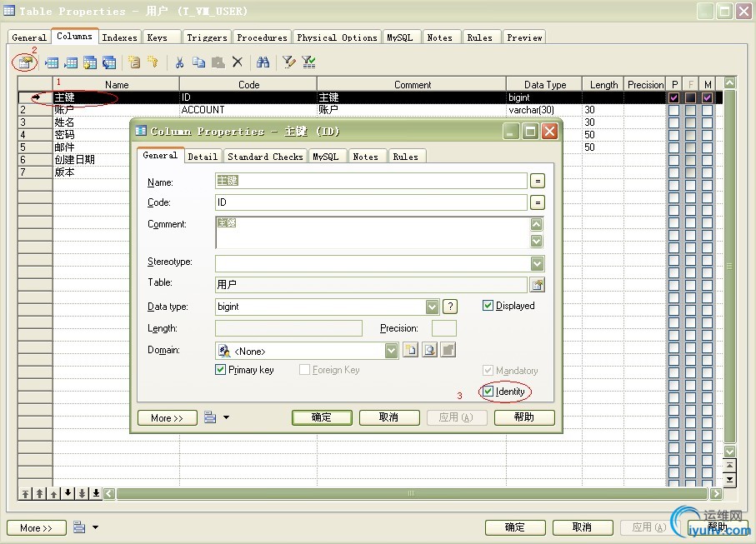Expand More >> in Table Properties window
Image resolution: width=756 pixels, height=544 pixels.
point(36,527)
